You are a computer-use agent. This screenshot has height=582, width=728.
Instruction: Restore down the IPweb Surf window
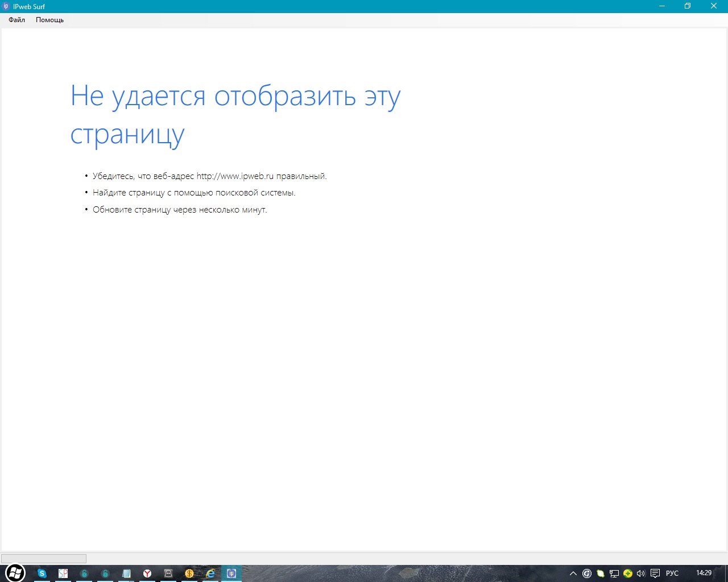(688, 6)
